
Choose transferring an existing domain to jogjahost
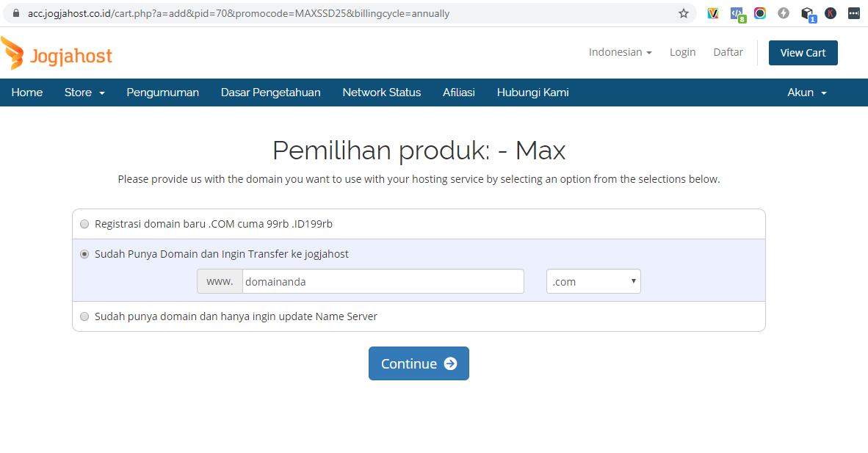click(x=84, y=254)
